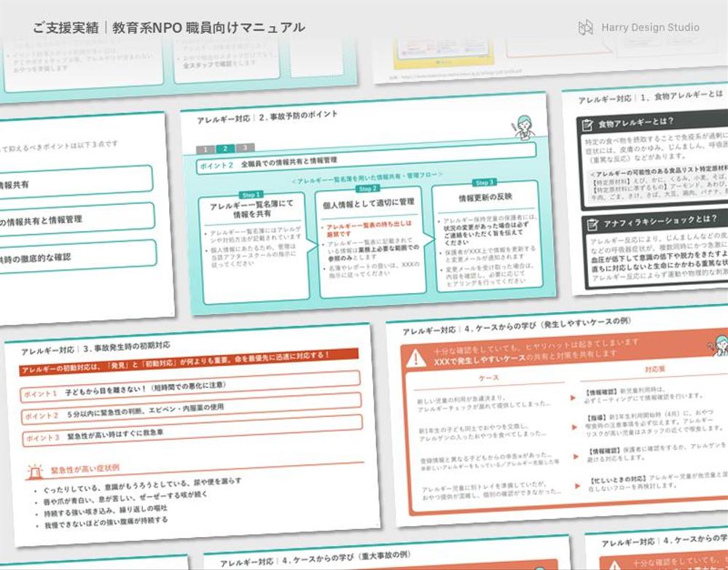The image size is (728, 570).
Task: Click the slide title 2. 事故予防のポイント
Action: pyautogui.click(x=298, y=116)
